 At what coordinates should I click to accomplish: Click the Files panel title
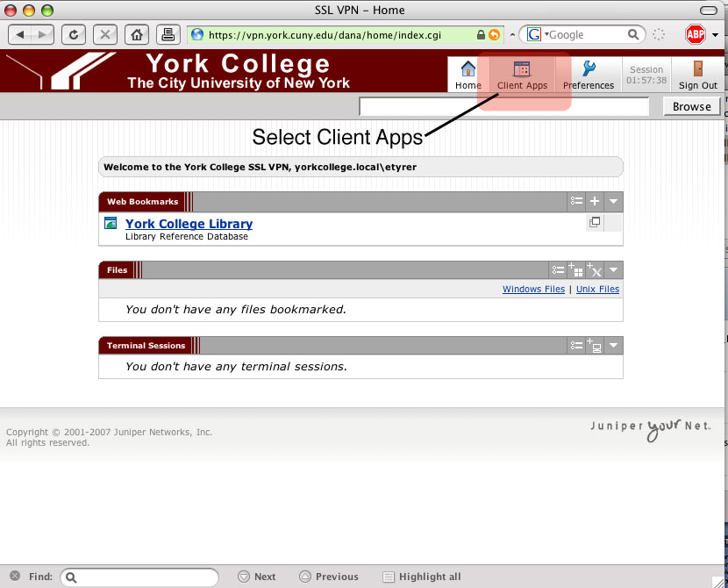pyautogui.click(x=117, y=269)
